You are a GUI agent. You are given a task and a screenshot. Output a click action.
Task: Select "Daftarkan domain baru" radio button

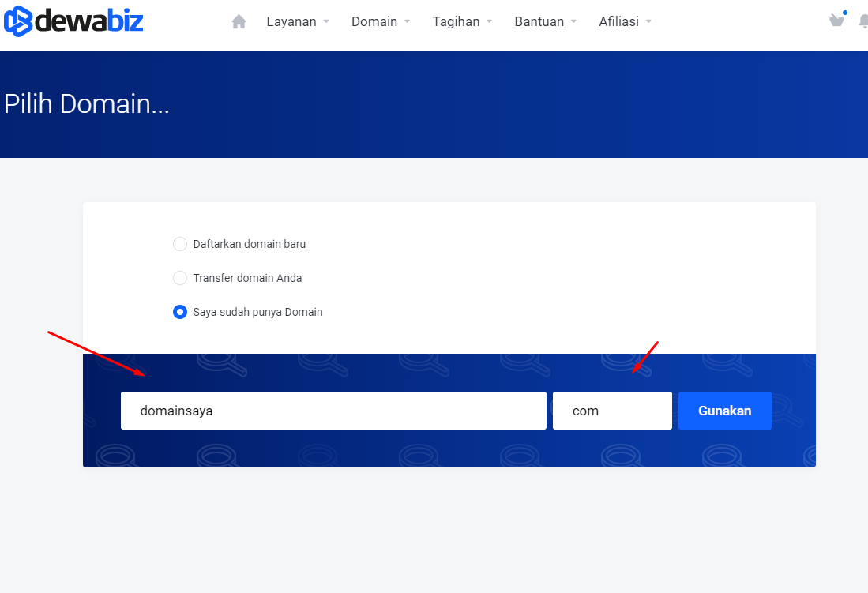[180, 244]
